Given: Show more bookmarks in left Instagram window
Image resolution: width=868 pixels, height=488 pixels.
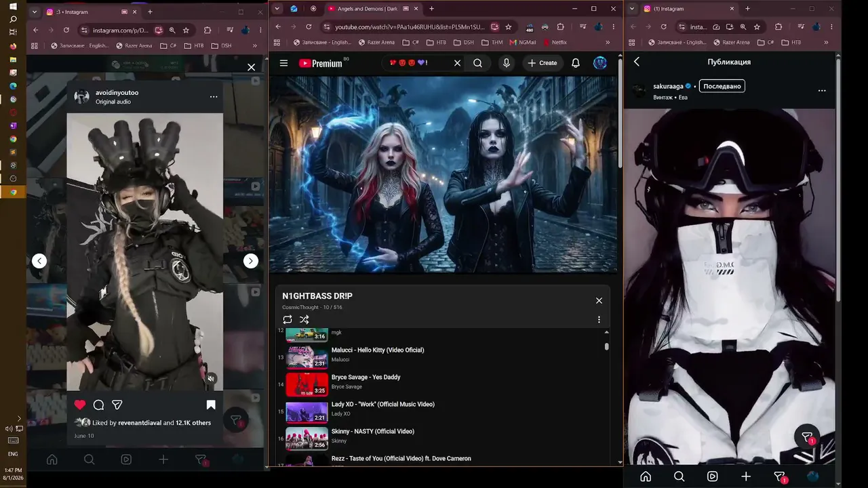Looking at the screenshot, I should (255, 46).
